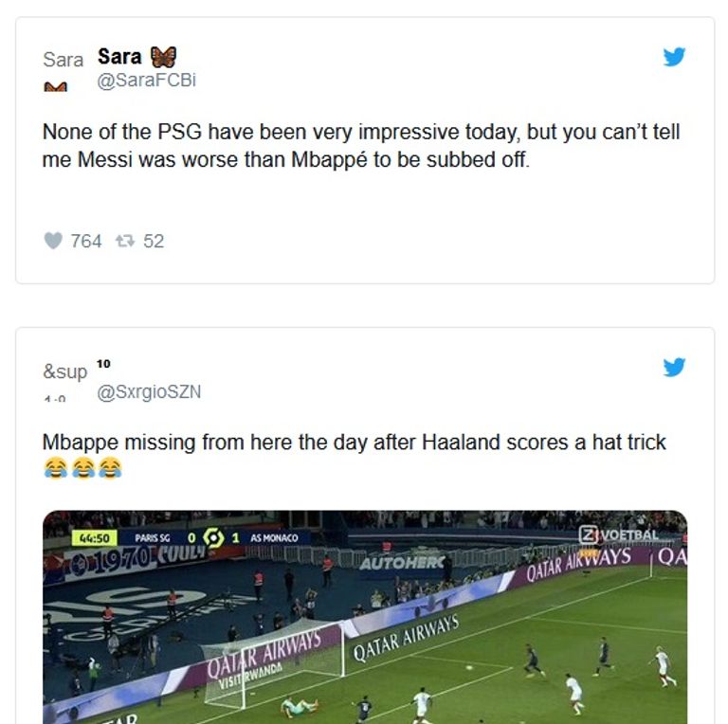Open the SxrgioSZN avatar placeholder
The width and height of the screenshot is (728, 724).
click(64, 381)
